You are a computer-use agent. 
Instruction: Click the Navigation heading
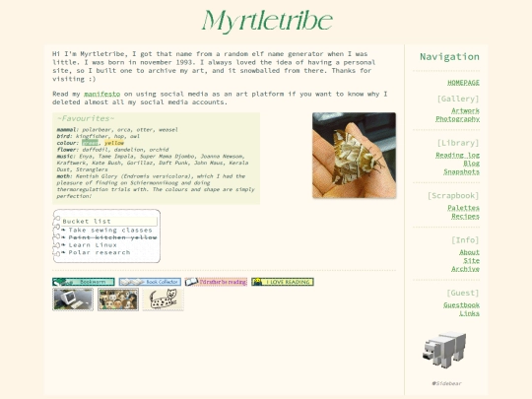tap(449, 57)
